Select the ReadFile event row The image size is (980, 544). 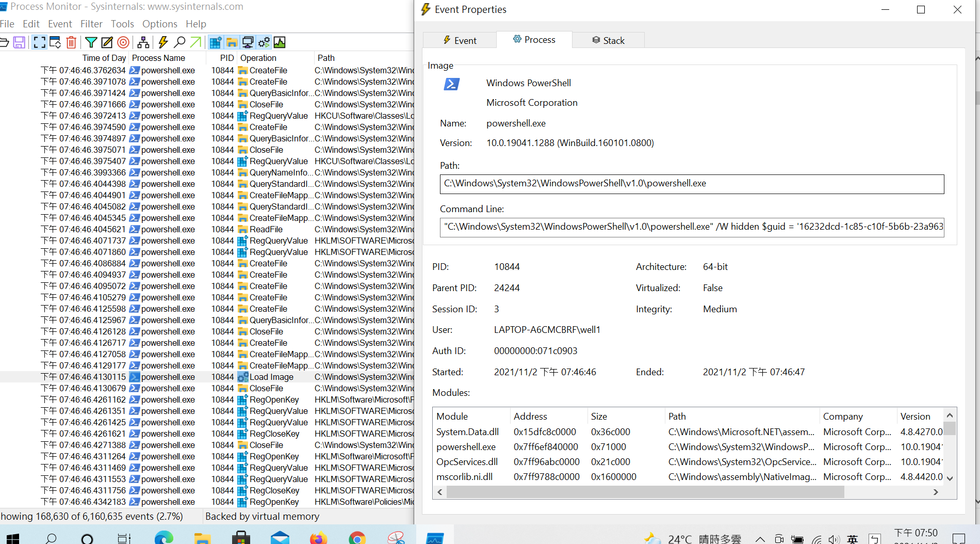coord(207,229)
